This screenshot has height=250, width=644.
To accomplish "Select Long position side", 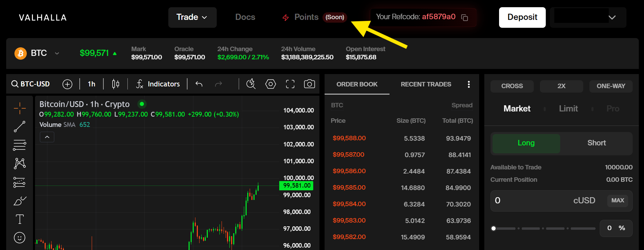I will (526, 143).
